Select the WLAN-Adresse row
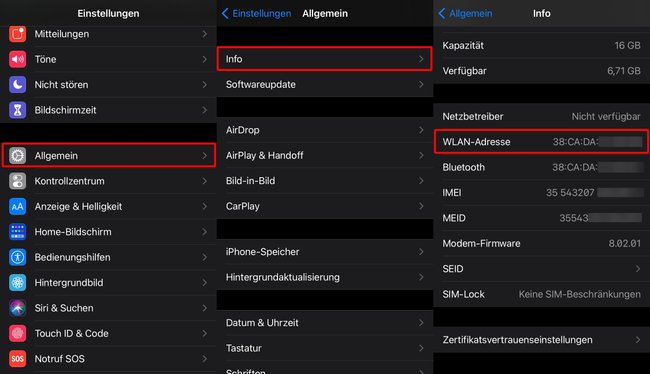The width and height of the screenshot is (650, 374). tap(541, 142)
